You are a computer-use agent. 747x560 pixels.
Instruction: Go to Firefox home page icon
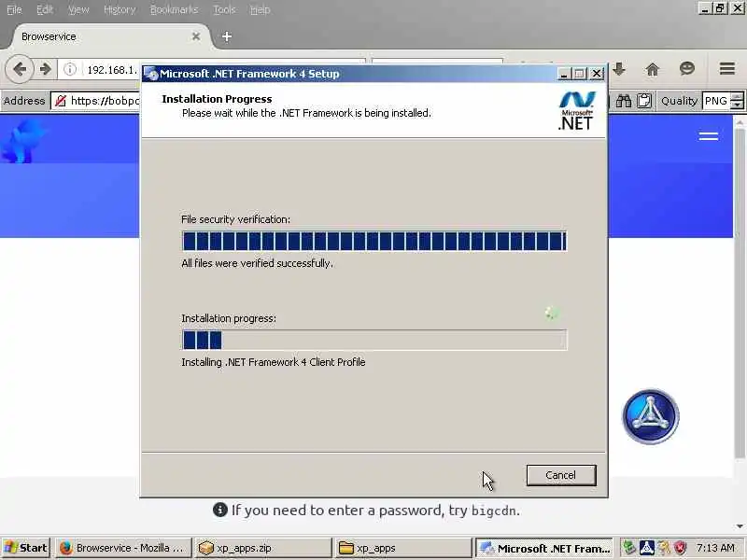click(x=652, y=69)
